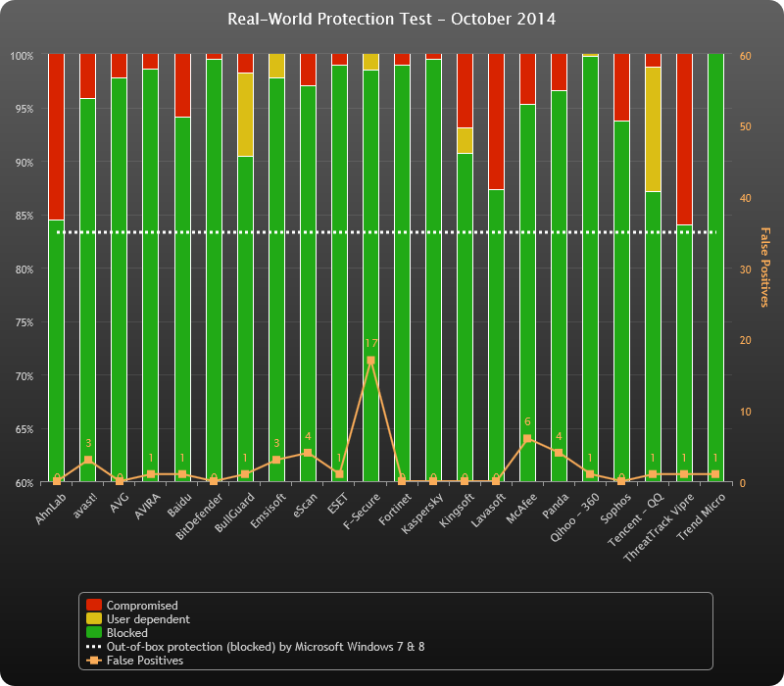Select the McAfee x-axis label
This screenshot has width=784, height=686.
click(x=521, y=509)
